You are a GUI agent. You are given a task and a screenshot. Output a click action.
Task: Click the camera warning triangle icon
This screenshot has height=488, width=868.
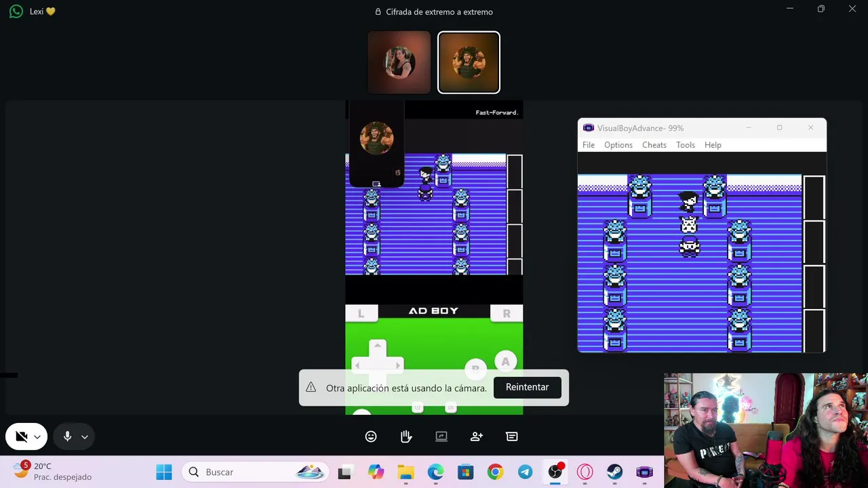tap(311, 387)
